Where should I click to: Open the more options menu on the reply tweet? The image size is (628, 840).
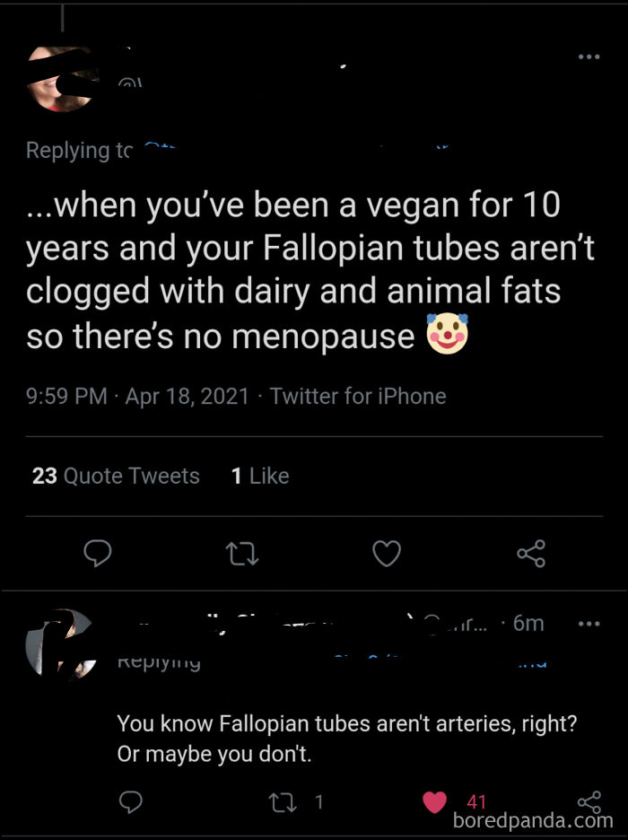point(589,622)
